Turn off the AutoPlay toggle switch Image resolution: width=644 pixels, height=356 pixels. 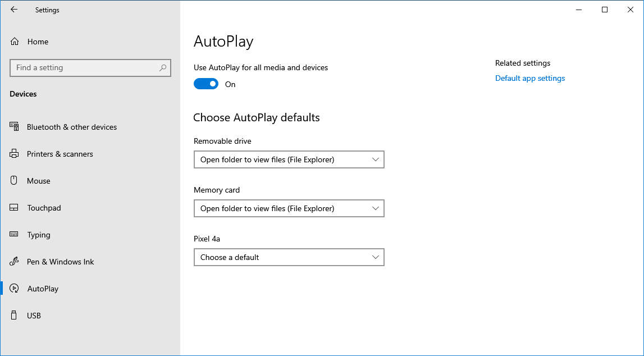(x=206, y=84)
